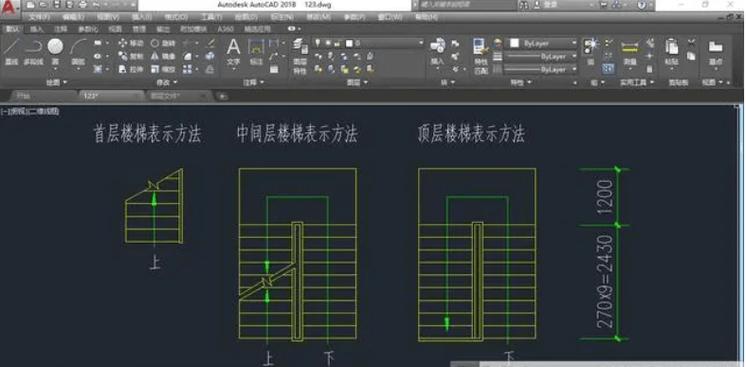Select the Move (移动) tool
Viewport: 746px width, 367px height.
[x=130, y=43]
